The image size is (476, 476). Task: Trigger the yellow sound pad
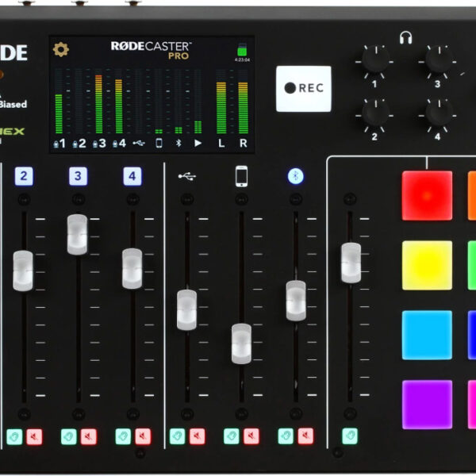(427, 265)
